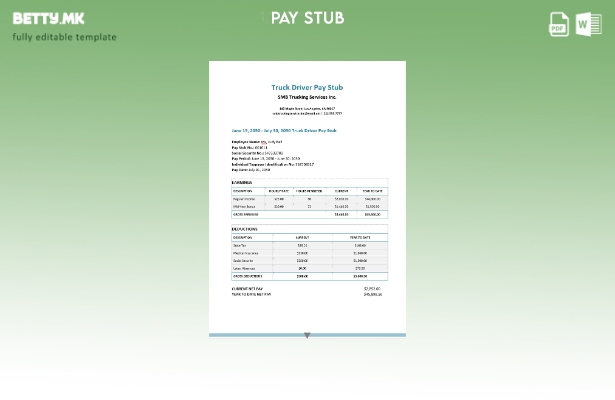Viewport: 615px width, 400px height.
Task: Select the DEDUCTIONS section heading
Action: tap(245, 229)
